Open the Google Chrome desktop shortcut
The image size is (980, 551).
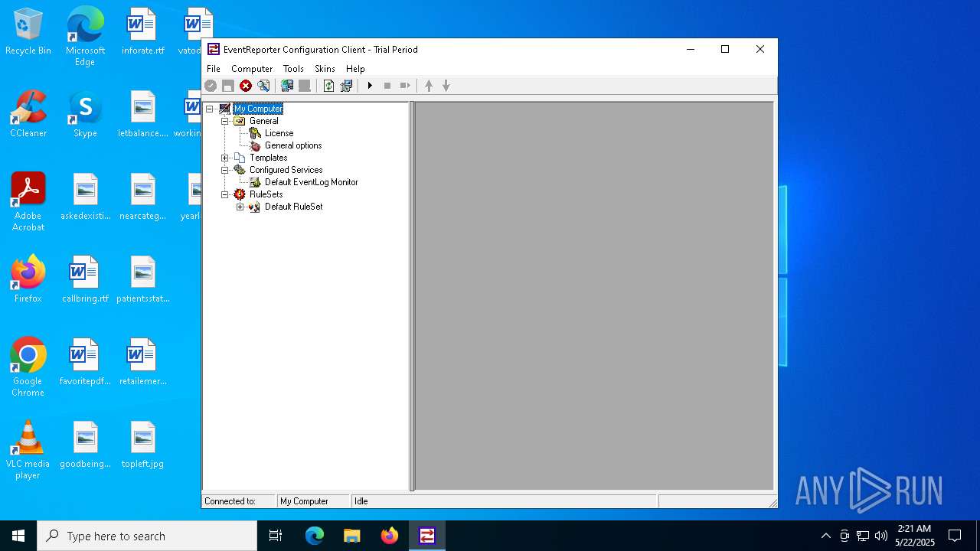click(x=28, y=367)
